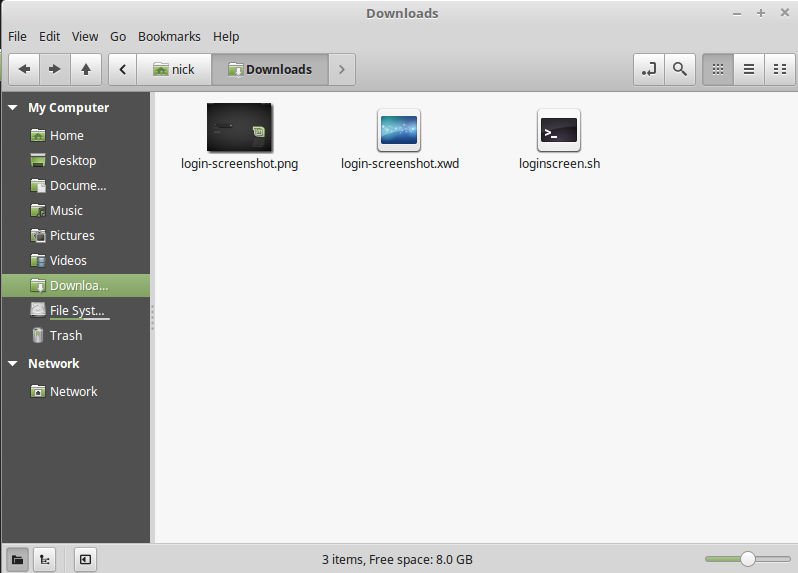Hide the sidebar with the bottom button
Viewport: 798px width, 573px height.
click(85, 560)
